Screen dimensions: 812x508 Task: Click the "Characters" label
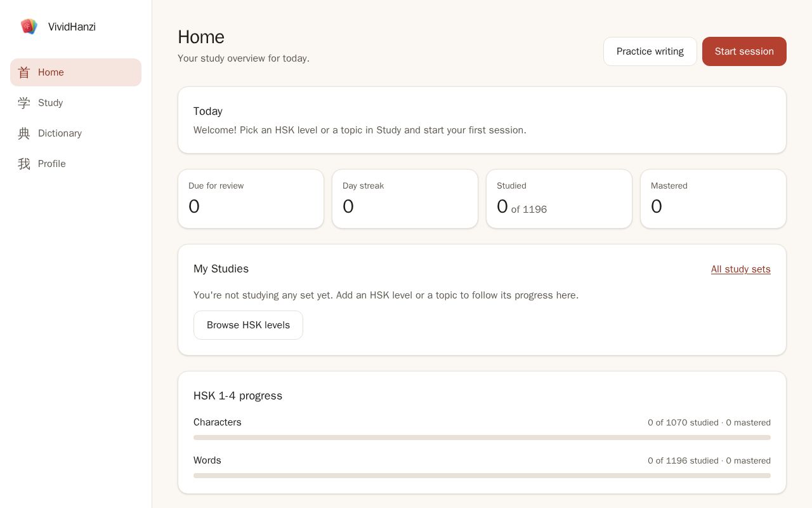(218, 422)
